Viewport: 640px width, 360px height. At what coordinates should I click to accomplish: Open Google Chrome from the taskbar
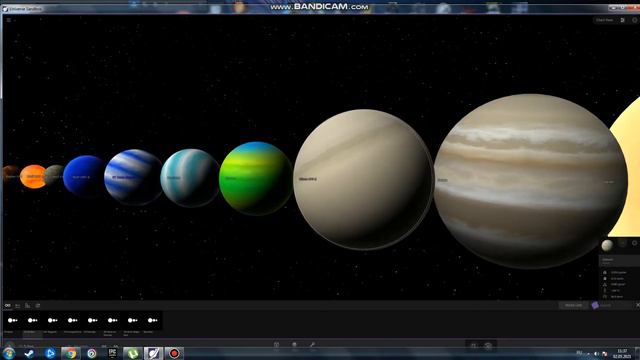pos(71,353)
